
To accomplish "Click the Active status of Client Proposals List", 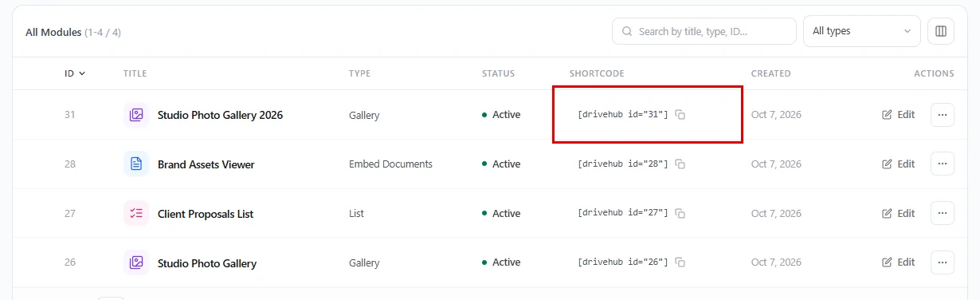I will 501,214.
